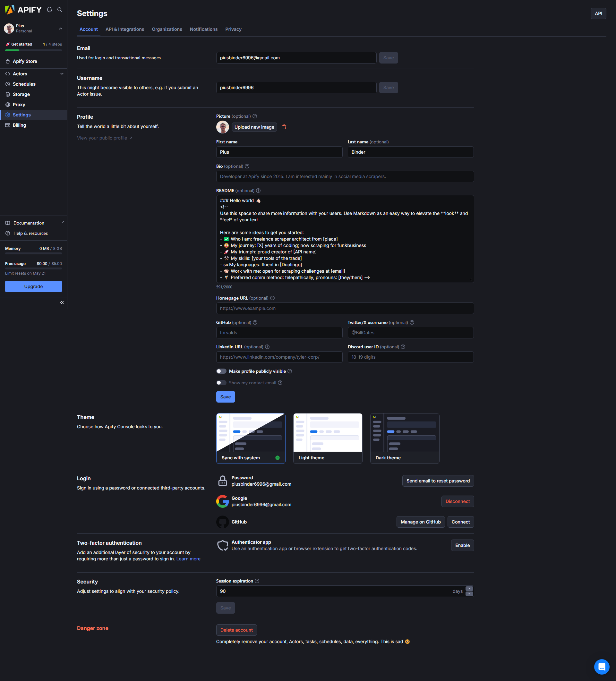The image size is (616, 681).
Task: Click the Get started progress bar
Action: click(33, 50)
